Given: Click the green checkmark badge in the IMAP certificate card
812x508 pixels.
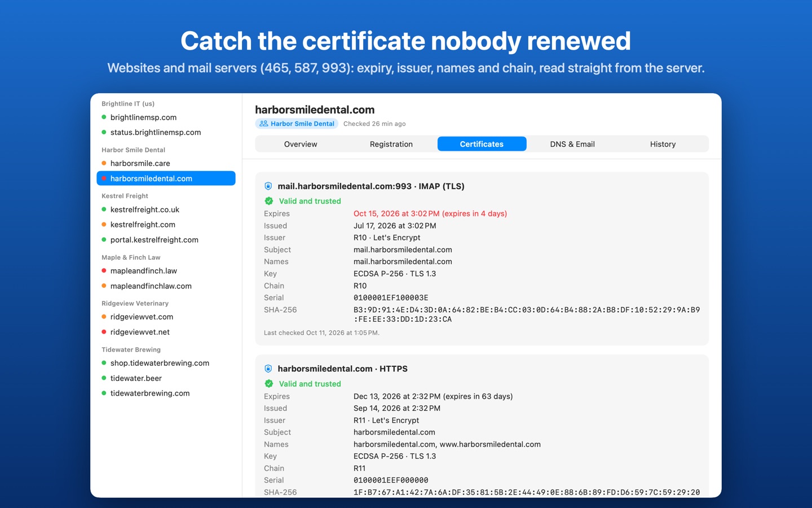Looking at the screenshot, I should 269,201.
